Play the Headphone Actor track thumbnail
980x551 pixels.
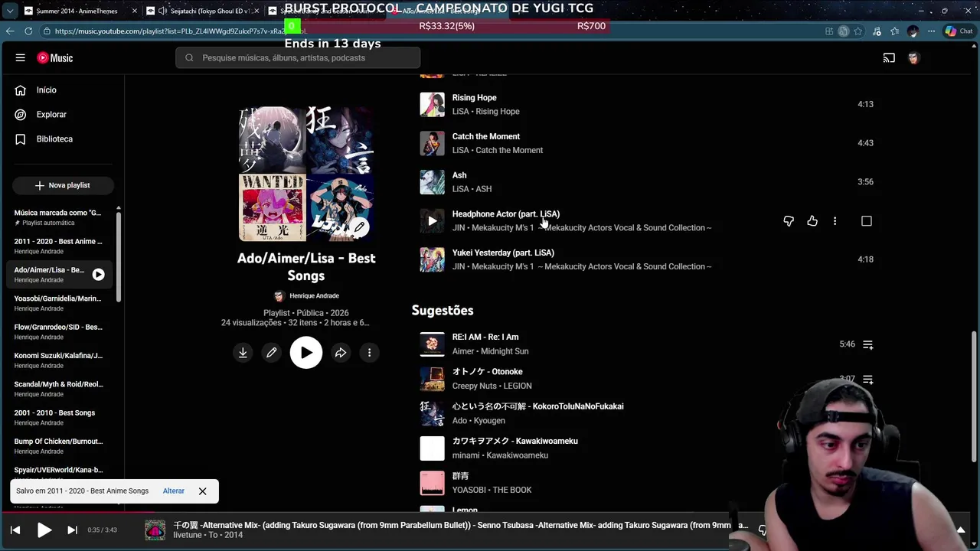point(432,221)
